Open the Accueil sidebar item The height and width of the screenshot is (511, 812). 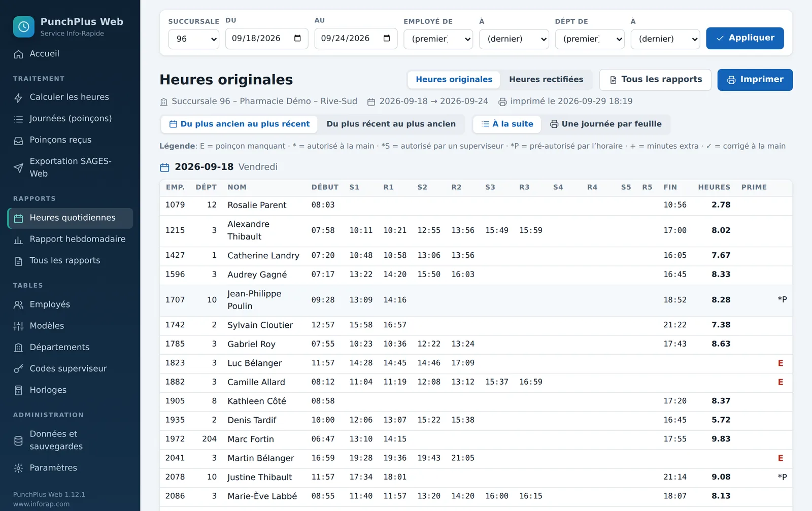[x=70, y=54]
